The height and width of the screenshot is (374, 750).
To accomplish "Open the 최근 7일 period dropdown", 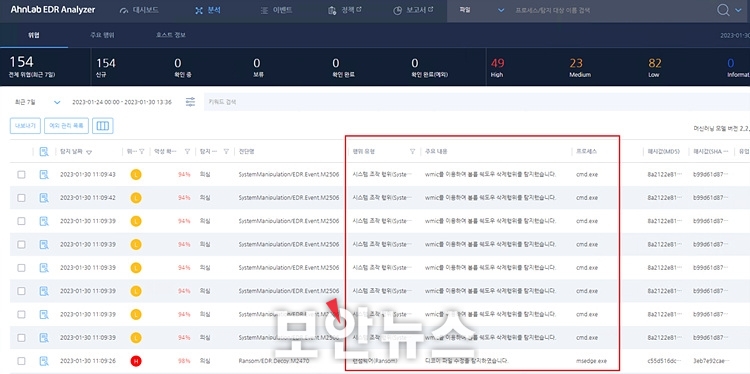I will coord(37,102).
